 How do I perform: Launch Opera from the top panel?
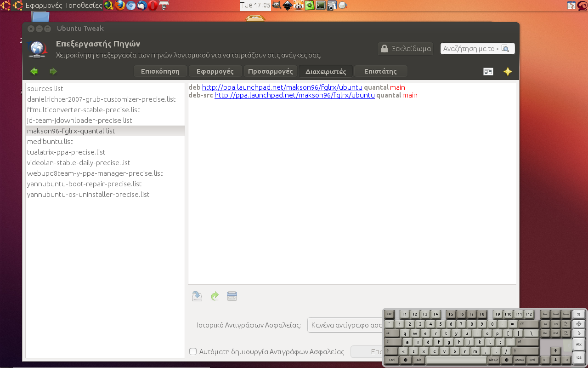click(153, 6)
